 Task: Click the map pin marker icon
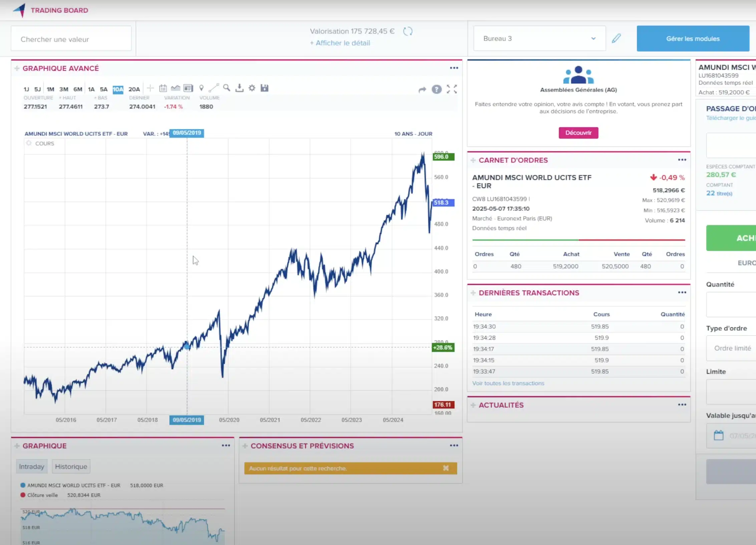click(201, 88)
